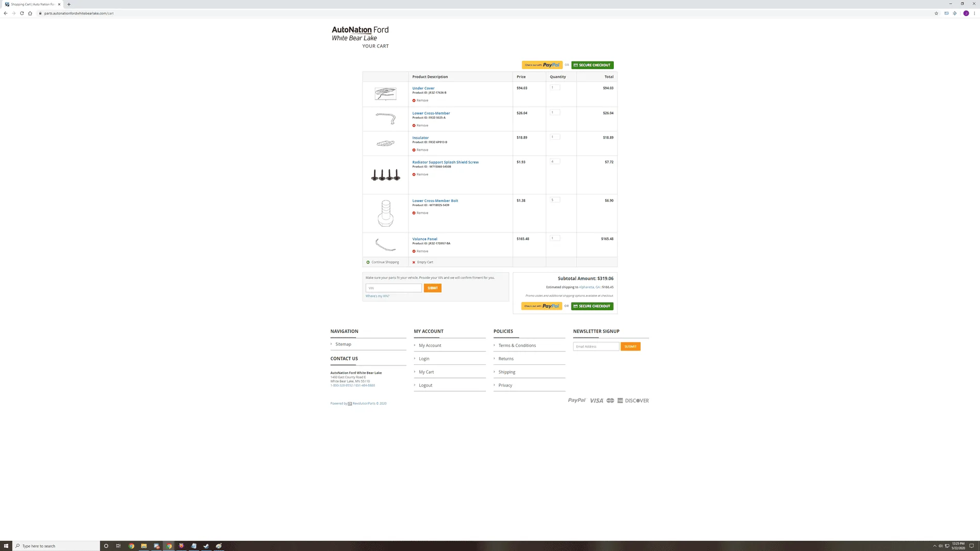
Task: Open the Windows Start menu
Action: click(6, 546)
